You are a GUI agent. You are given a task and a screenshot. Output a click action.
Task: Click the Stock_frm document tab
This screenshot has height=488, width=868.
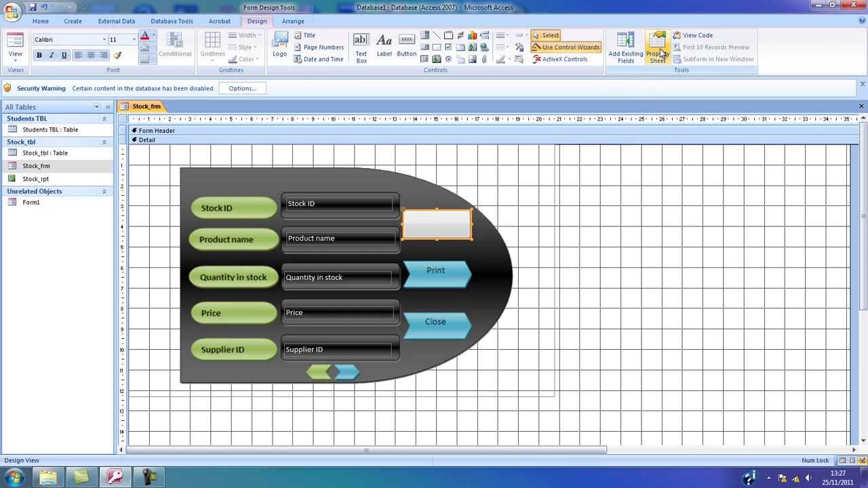pos(141,106)
